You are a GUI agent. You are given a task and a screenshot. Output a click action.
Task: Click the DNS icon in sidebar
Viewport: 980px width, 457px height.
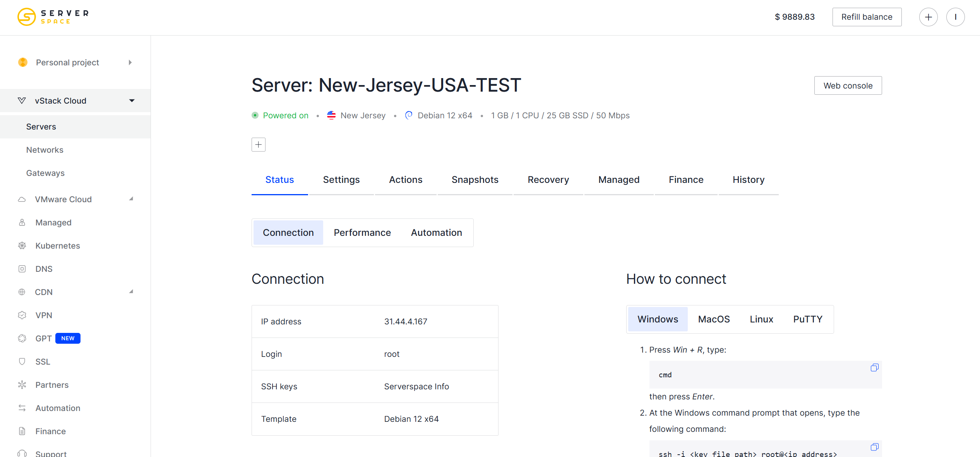click(x=22, y=269)
